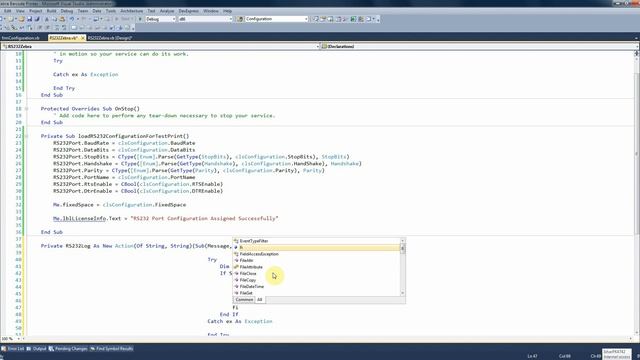The height and width of the screenshot is (360, 640).
Task: Switch to RS232Zebra.vb [Design] tab
Action: pyautogui.click(x=110, y=38)
